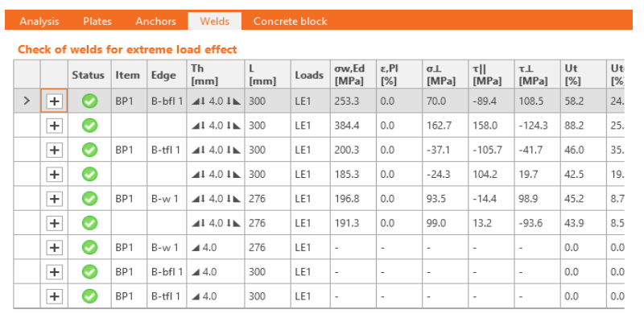Click status check icon in B-w 1 196.8 row
Screen dimensions: 644x322
pos(90,198)
